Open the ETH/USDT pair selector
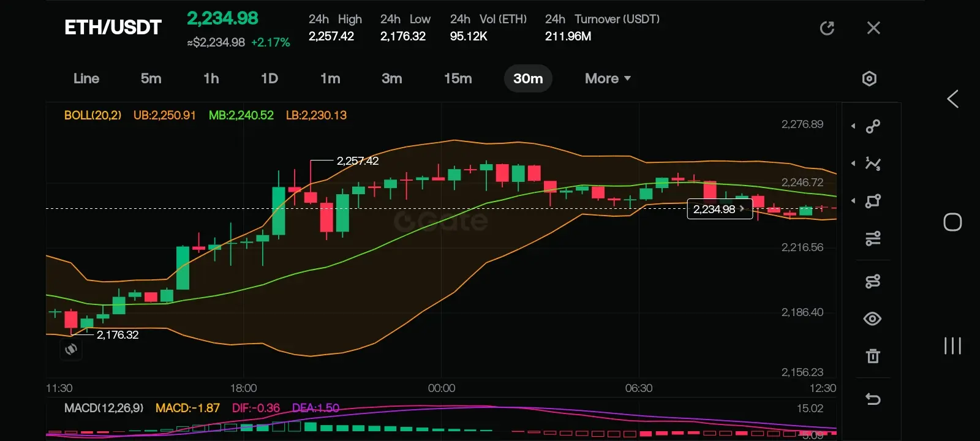The height and width of the screenshot is (441, 980). 113,28
